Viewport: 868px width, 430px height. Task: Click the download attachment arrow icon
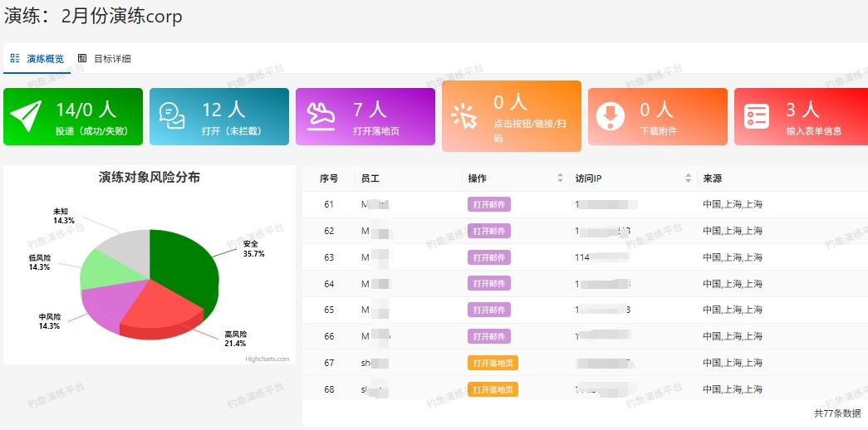pos(611,116)
